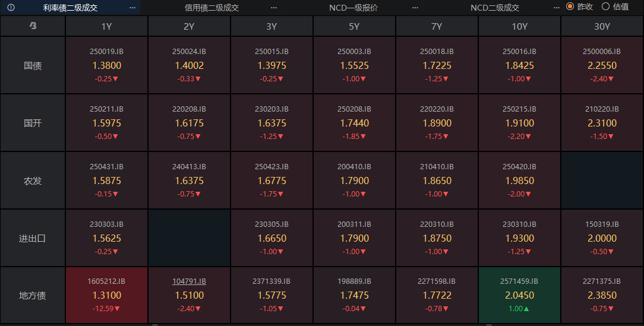Click the info icon beside 利率债二级成交

pos(11,8)
